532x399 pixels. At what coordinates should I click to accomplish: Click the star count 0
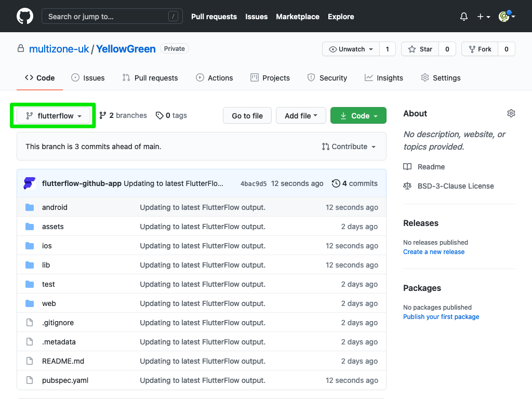coord(447,49)
